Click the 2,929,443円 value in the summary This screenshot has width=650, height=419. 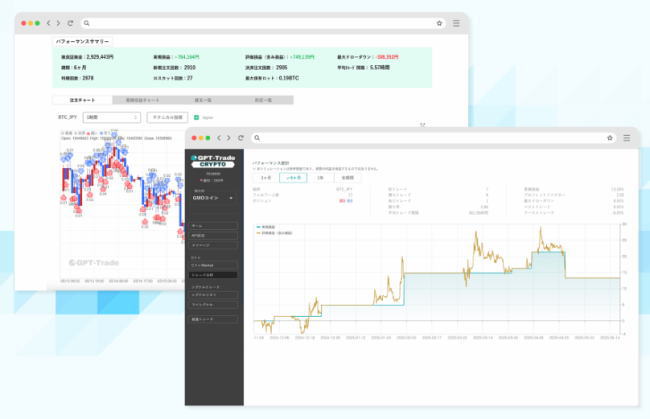coord(100,57)
